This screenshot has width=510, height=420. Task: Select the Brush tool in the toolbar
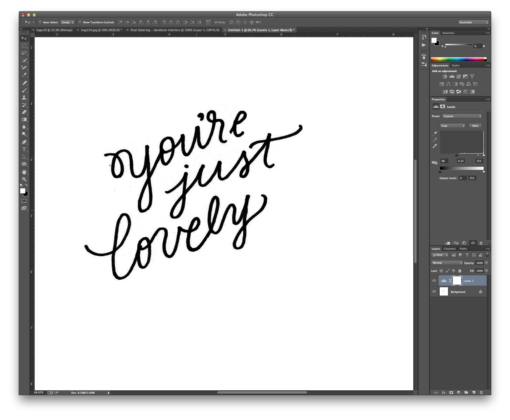24,90
